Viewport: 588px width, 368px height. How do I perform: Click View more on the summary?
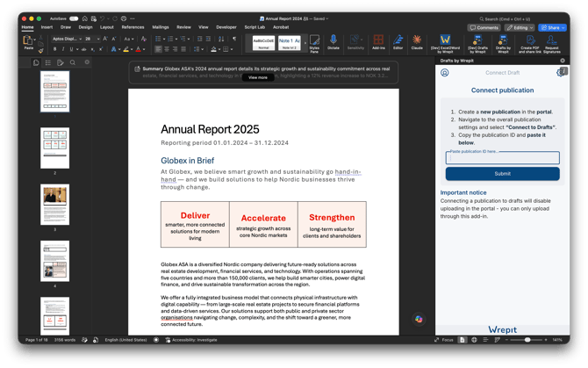258,77
